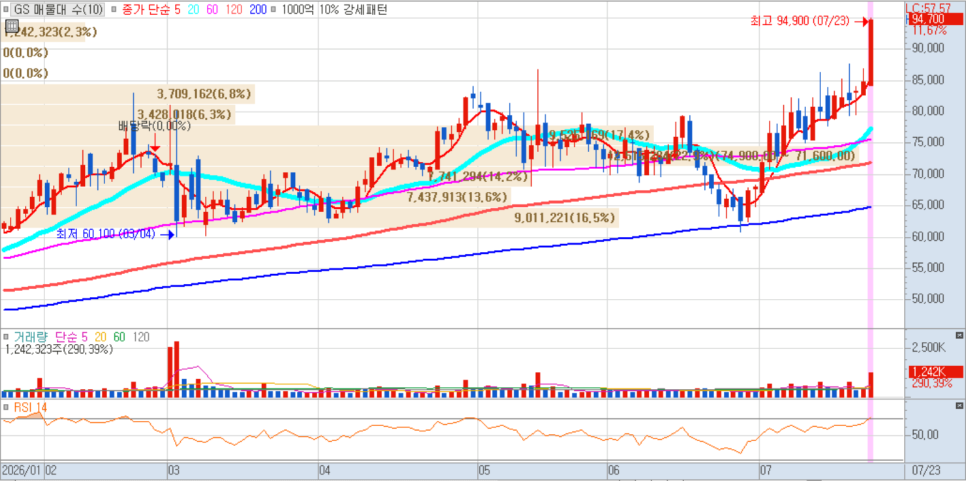Select the blue 200-day moving average number
Screen dimensions: 966x481
(259, 9)
